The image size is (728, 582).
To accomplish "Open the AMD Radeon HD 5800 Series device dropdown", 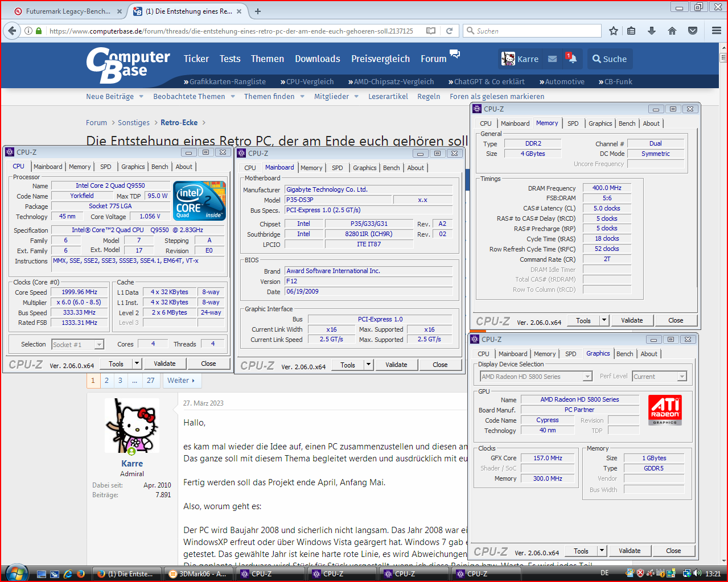I will click(536, 376).
